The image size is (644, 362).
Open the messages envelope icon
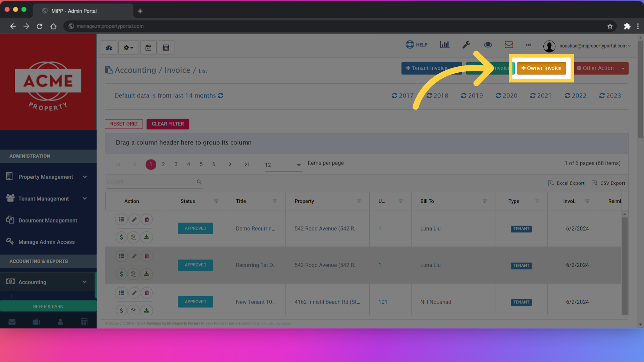coord(508,45)
